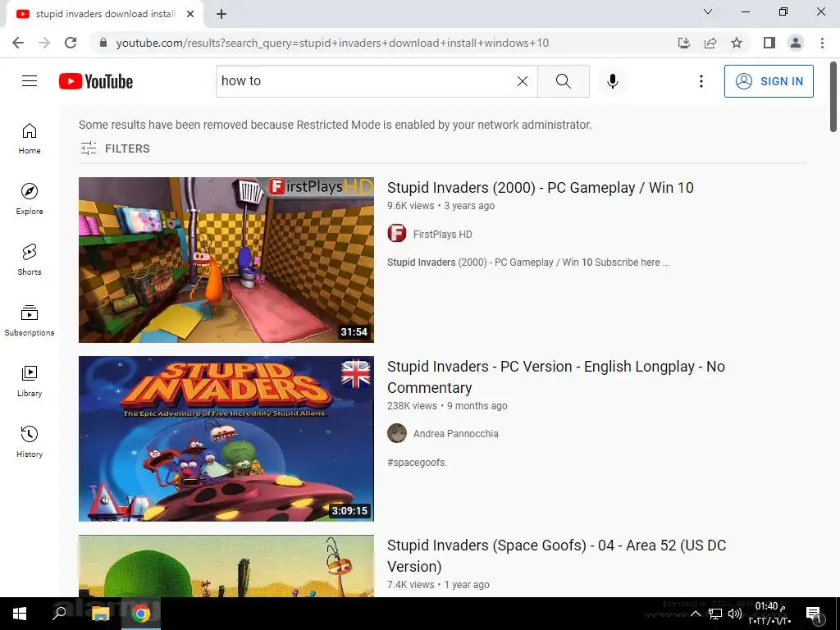Start voice search with the microphone
Screen dimensions: 840x630
pyautogui.click(x=612, y=81)
